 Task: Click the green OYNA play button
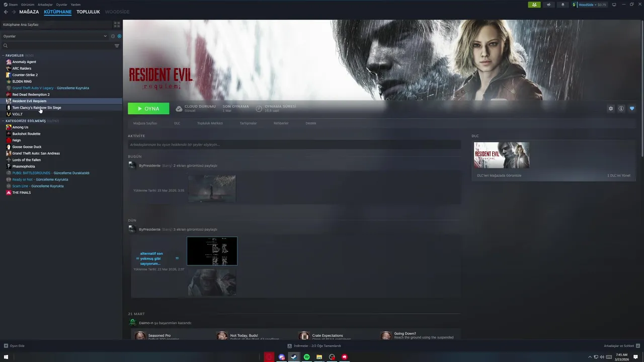click(x=148, y=109)
